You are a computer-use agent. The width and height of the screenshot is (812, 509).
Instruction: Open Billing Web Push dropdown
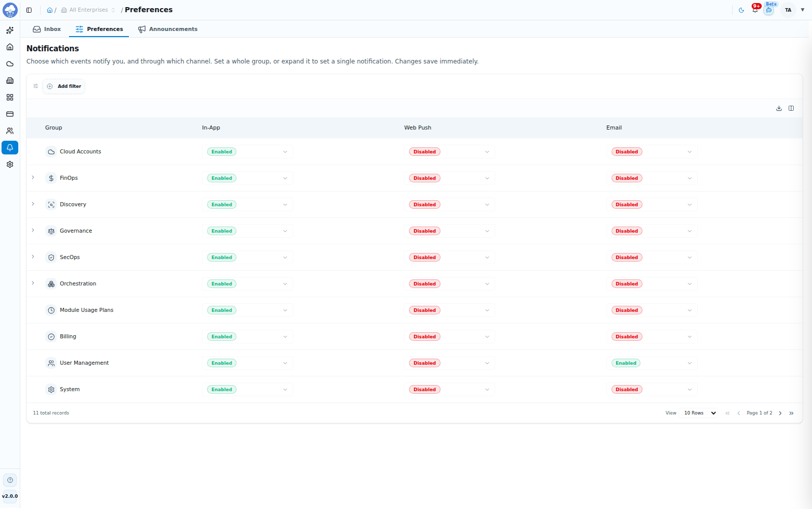tap(450, 337)
